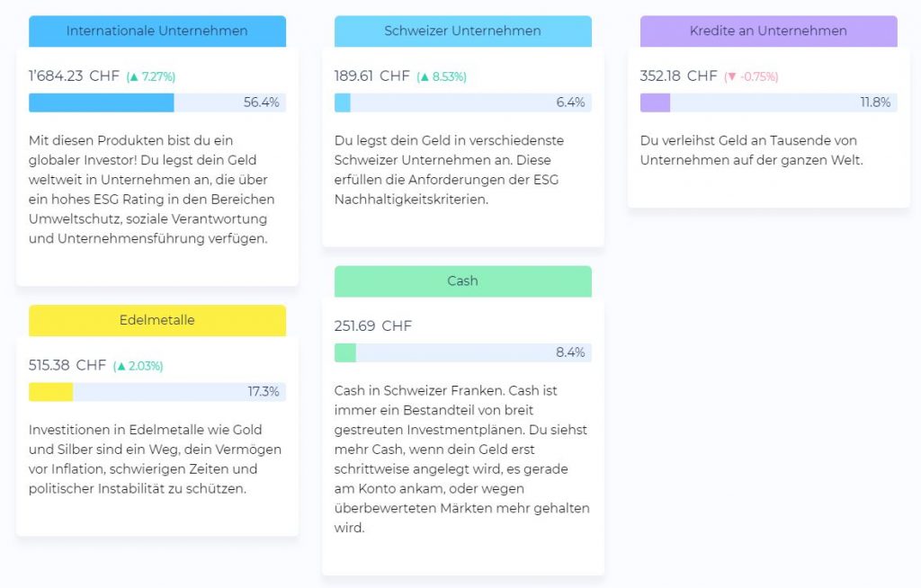Click the description starting 'Mit diesen Produkten'
The width and height of the screenshot is (921, 588).
pos(151,190)
